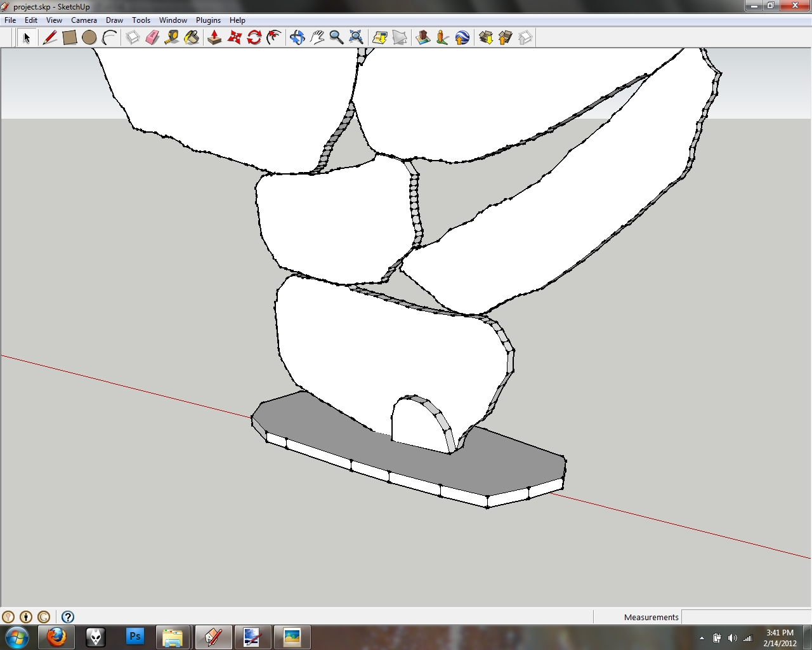Image resolution: width=812 pixels, height=650 pixels.
Task: Toggle the terrain toolbar icon
Action: coord(400,38)
